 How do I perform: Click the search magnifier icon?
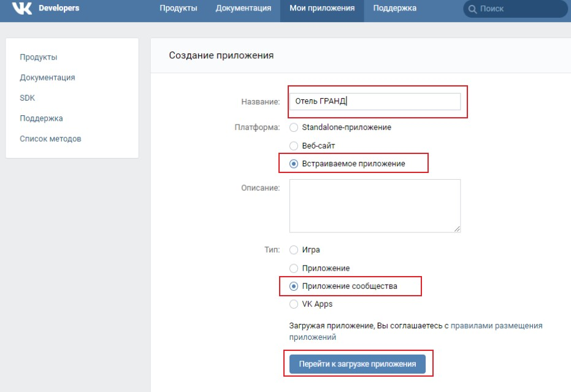click(472, 9)
